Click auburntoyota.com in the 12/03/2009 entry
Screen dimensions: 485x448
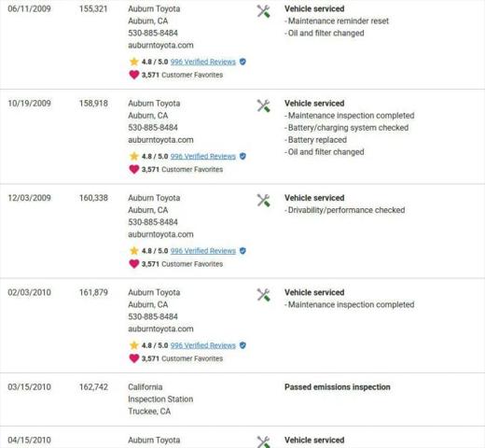tap(160, 234)
